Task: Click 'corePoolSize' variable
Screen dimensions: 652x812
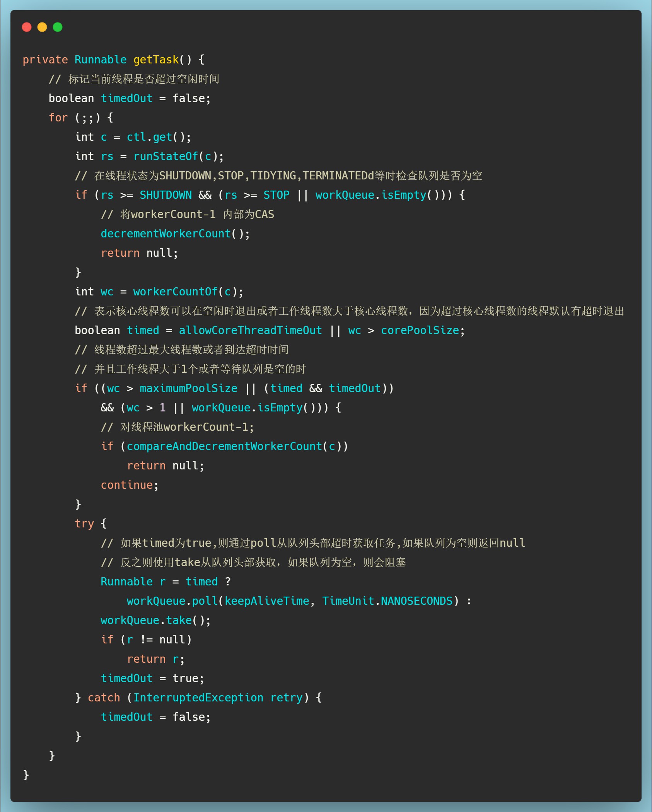Action: (x=420, y=330)
